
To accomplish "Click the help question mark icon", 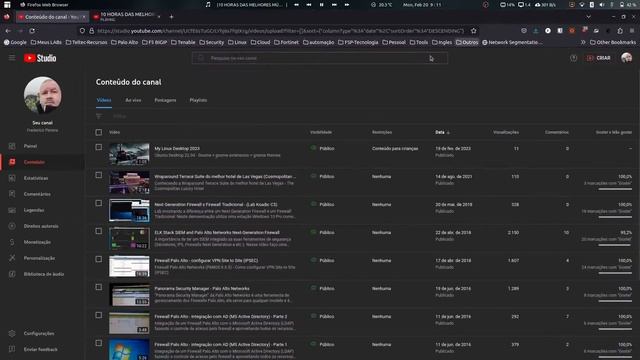I will pos(573,58).
